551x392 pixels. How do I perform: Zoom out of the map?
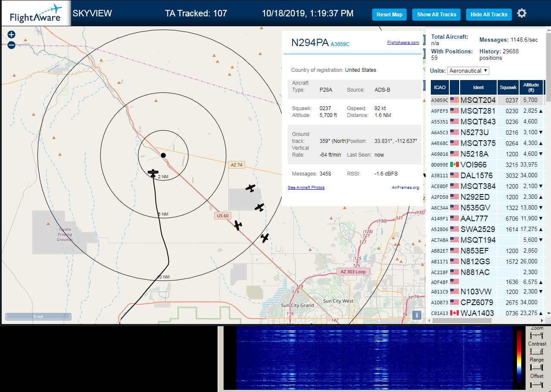(11, 45)
